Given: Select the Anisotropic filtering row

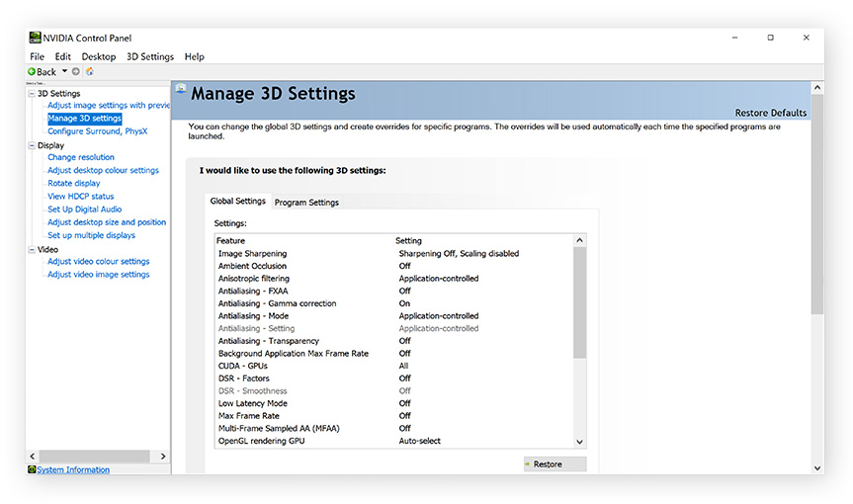Looking at the screenshot, I should tap(393, 279).
